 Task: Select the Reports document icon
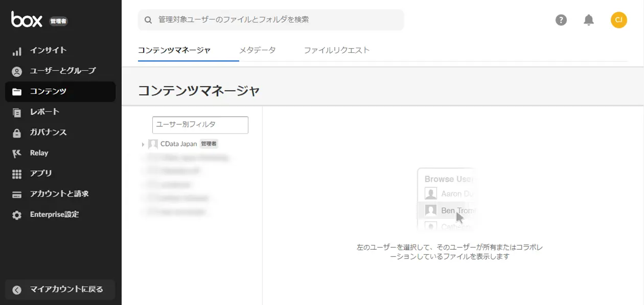point(17,112)
